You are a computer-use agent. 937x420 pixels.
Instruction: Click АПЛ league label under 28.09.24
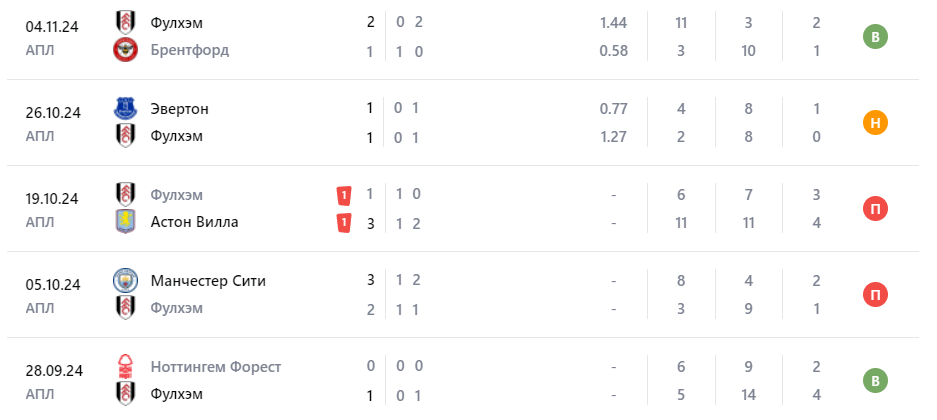point(40,393)
